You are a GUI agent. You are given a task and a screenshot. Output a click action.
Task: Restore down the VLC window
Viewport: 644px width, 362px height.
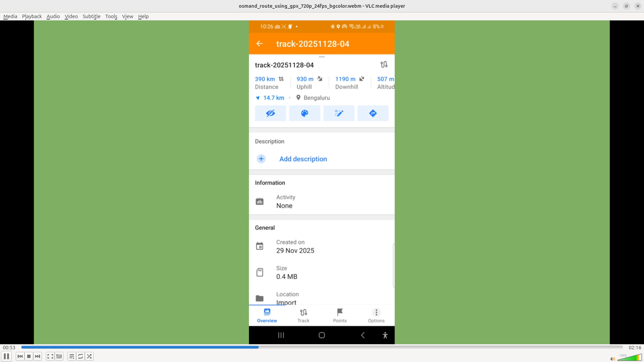(626, 6)
